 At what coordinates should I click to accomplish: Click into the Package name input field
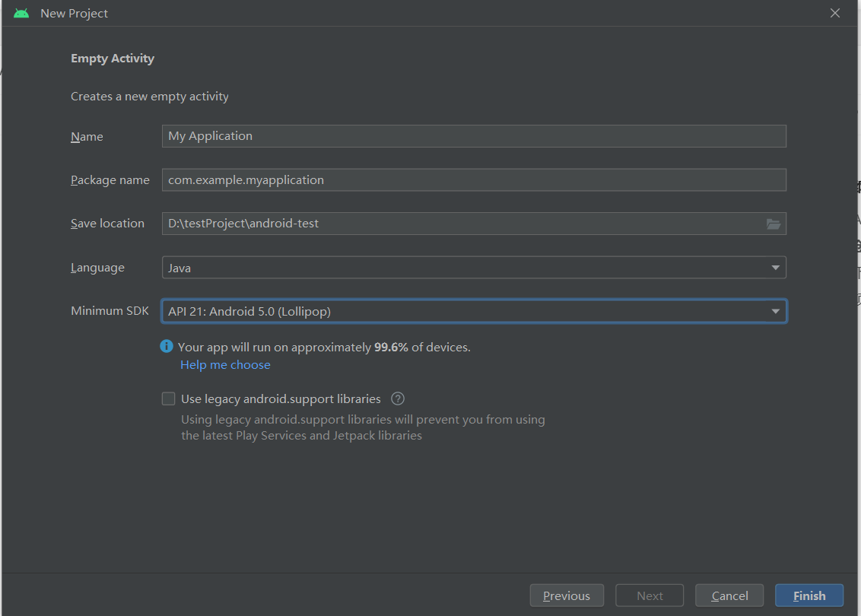coord(474,180)
